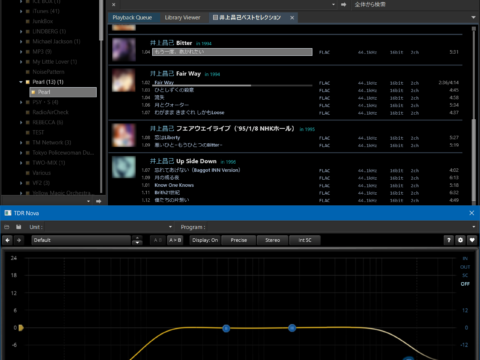Close the 井上昌己 playlist tab
This screenshot has width=480, height=360.
pyautogui.click(x=292, y=18)
